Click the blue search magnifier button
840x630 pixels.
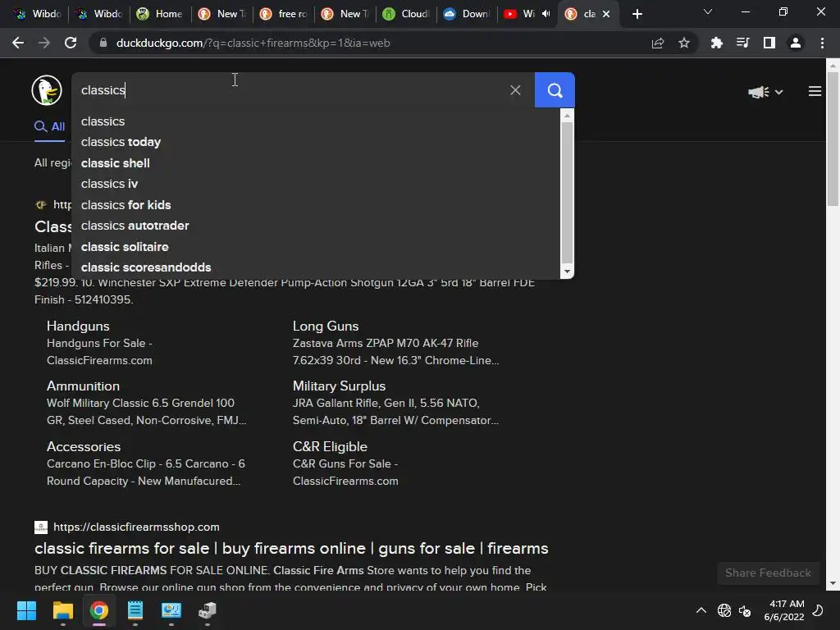555,90
